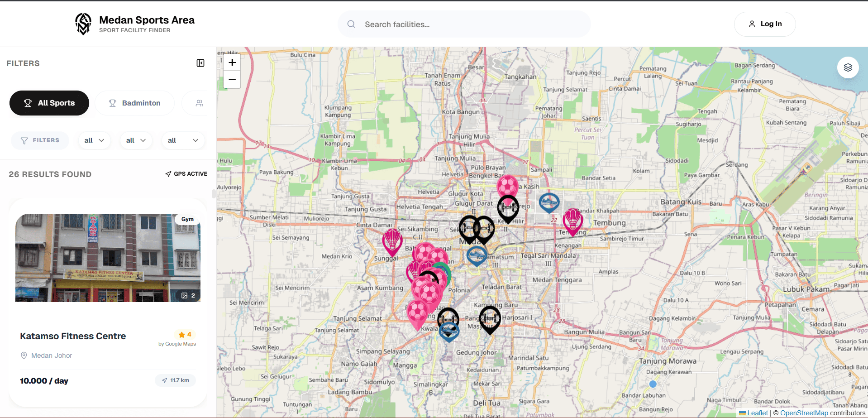Click the blue GPS location dot

tap(653, 384)
